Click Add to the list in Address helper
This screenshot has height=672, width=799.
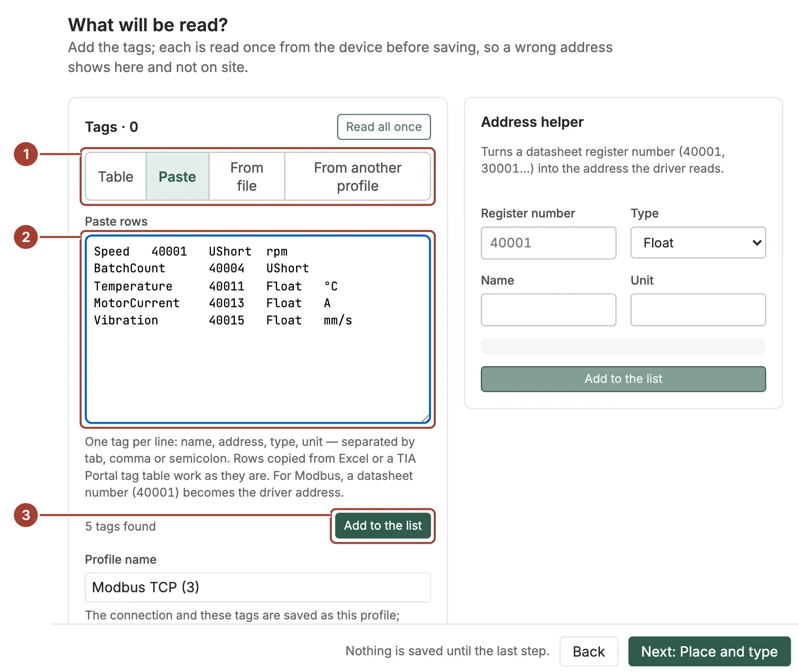click(623, 379)
